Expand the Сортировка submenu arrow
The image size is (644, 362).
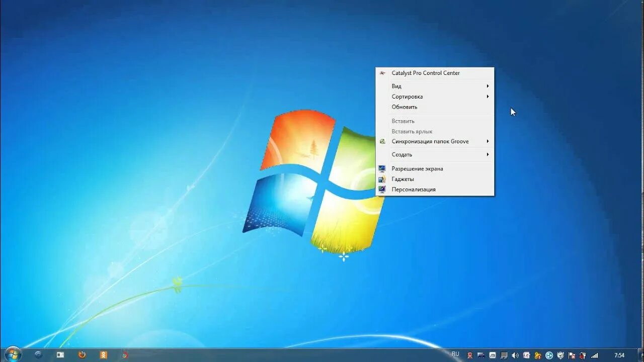coord(488,97)
